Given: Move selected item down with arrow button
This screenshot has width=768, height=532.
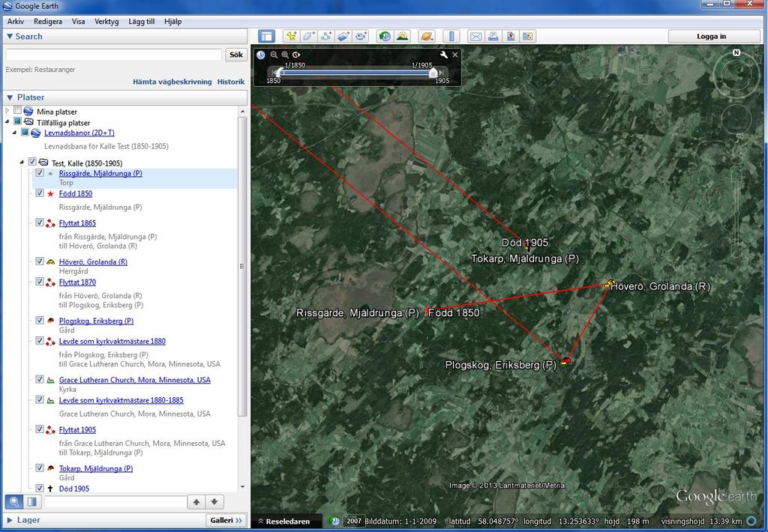Looking at the screenshot, I should [214, 502].
